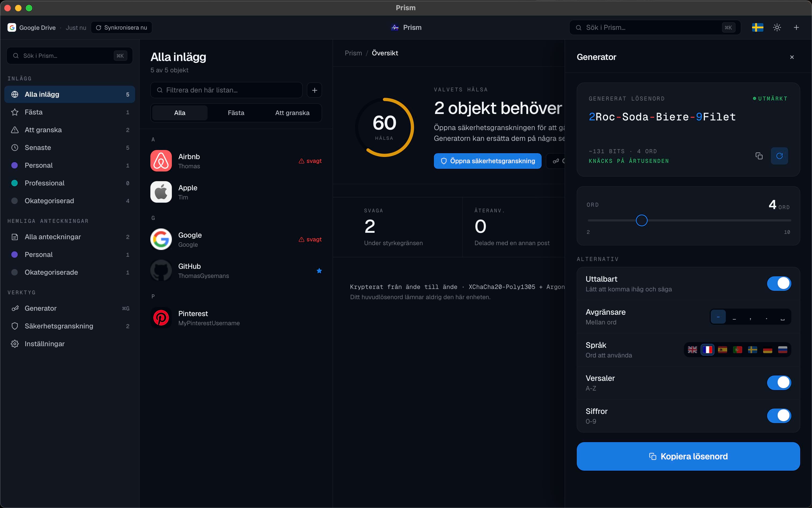Select underscore as the separator

pyautogui.click(x=734, y=317)
